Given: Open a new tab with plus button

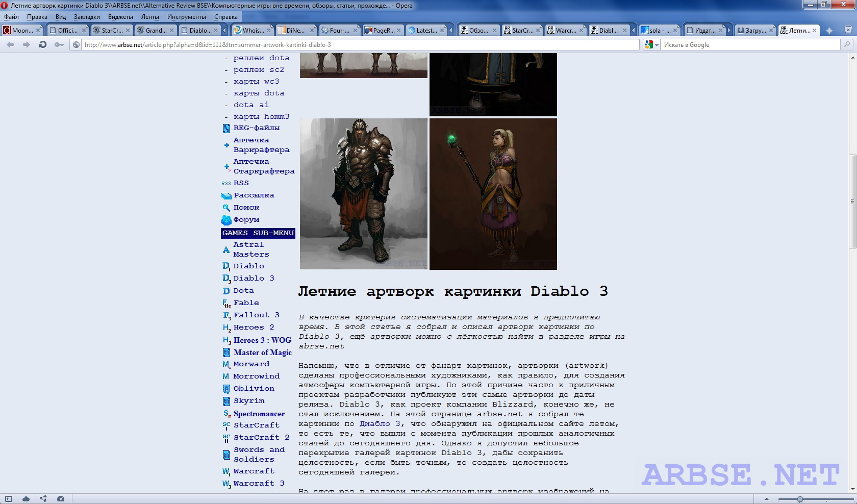Looking at the screenshot, I should [829, 31].
